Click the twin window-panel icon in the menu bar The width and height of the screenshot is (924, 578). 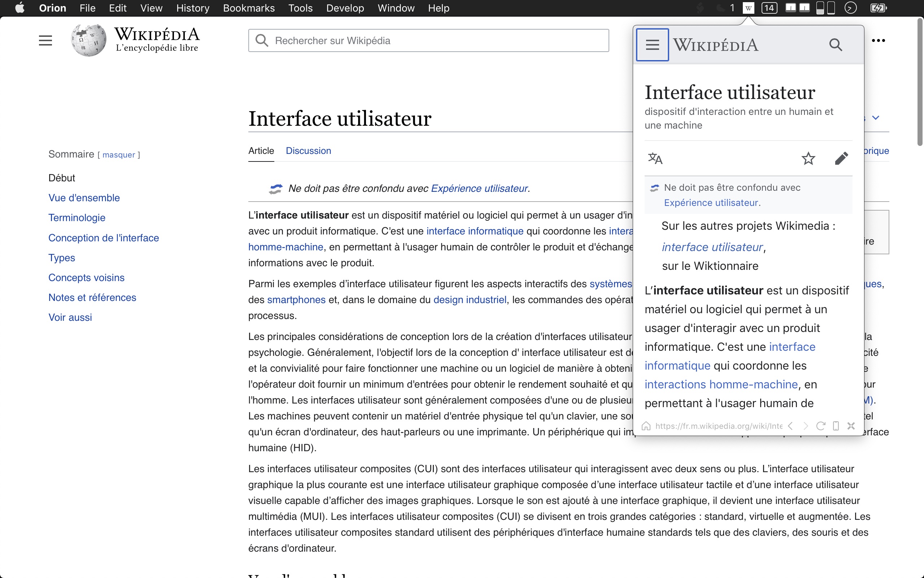tap(798, 8)
